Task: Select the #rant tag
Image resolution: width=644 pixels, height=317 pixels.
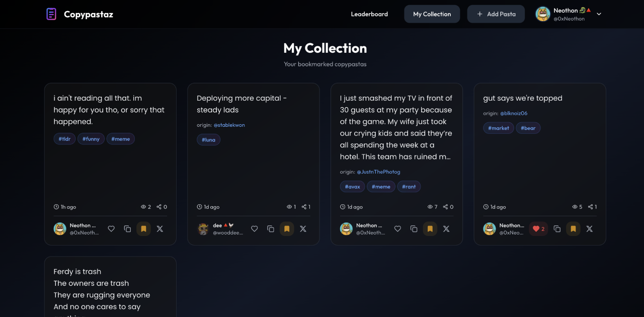Action: coord(409,187)
